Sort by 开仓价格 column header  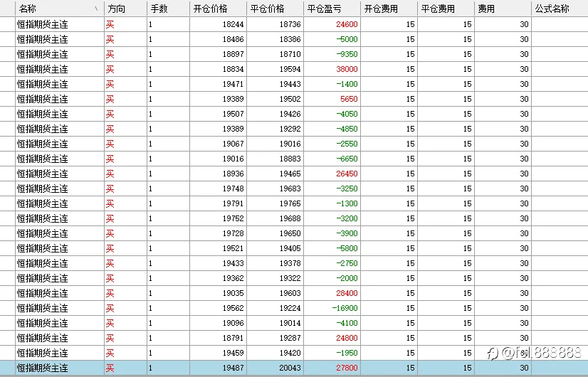(219, 9)
